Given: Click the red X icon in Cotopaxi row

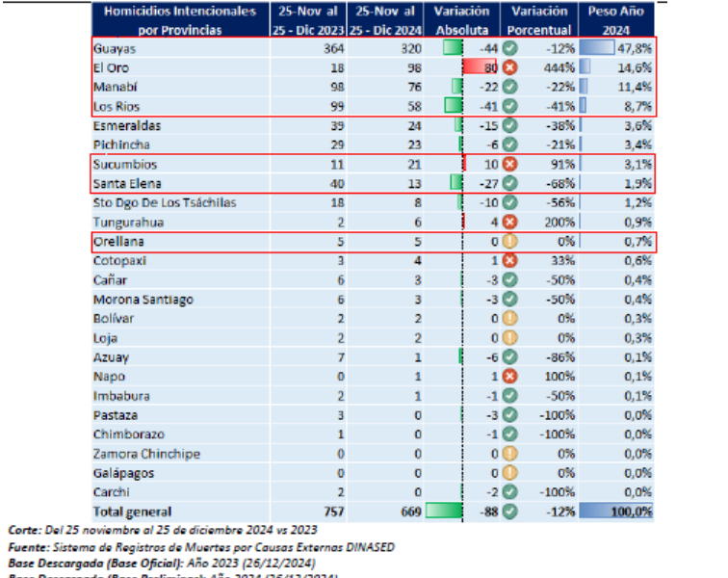Looking at the screenshot, I should (x=508, y=261).
